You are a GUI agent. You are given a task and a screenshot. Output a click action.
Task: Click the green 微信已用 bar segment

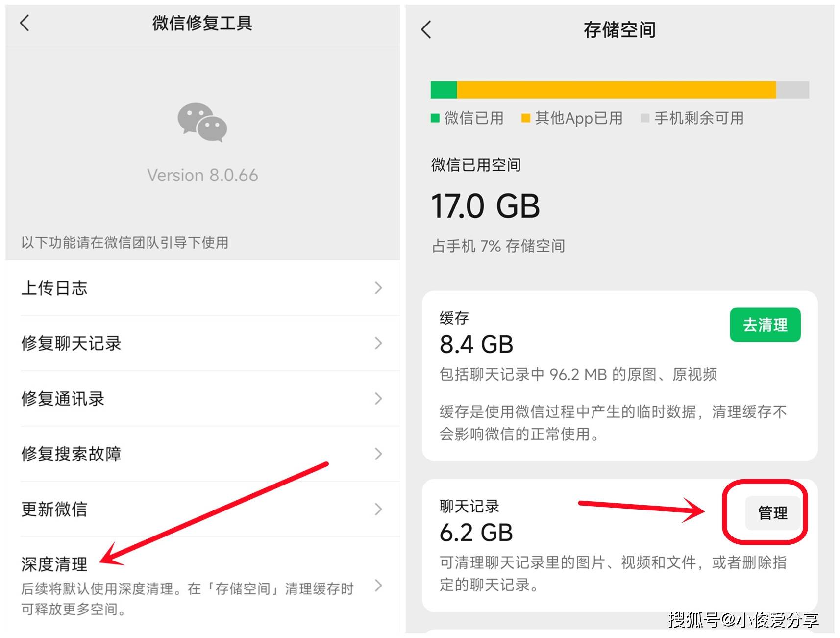point(444,90)
